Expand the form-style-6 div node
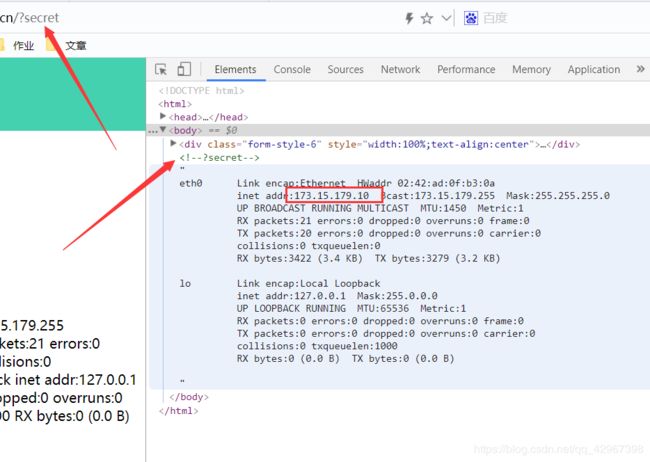 point(174,144)
